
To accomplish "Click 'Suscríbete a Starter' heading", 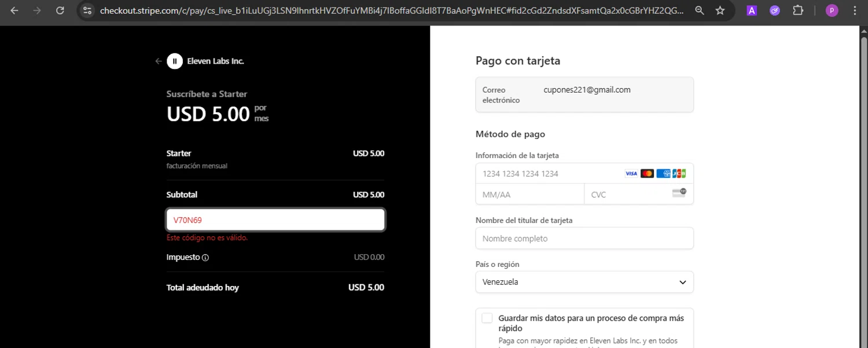I will click(207, 94).
